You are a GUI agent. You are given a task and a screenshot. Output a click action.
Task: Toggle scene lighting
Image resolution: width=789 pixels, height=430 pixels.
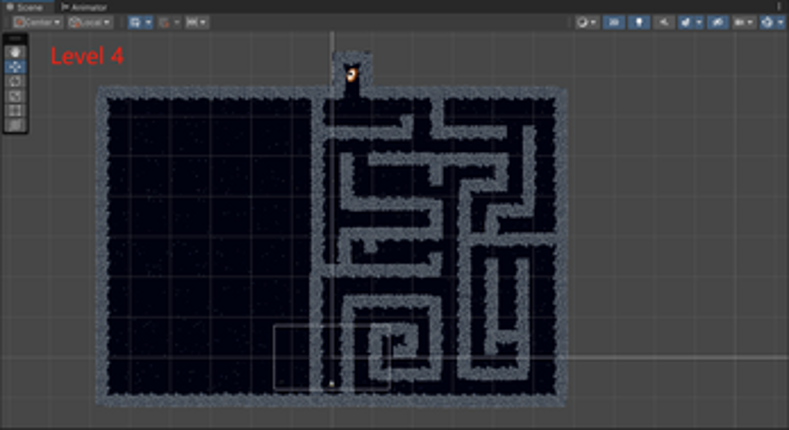coord(639,23)
